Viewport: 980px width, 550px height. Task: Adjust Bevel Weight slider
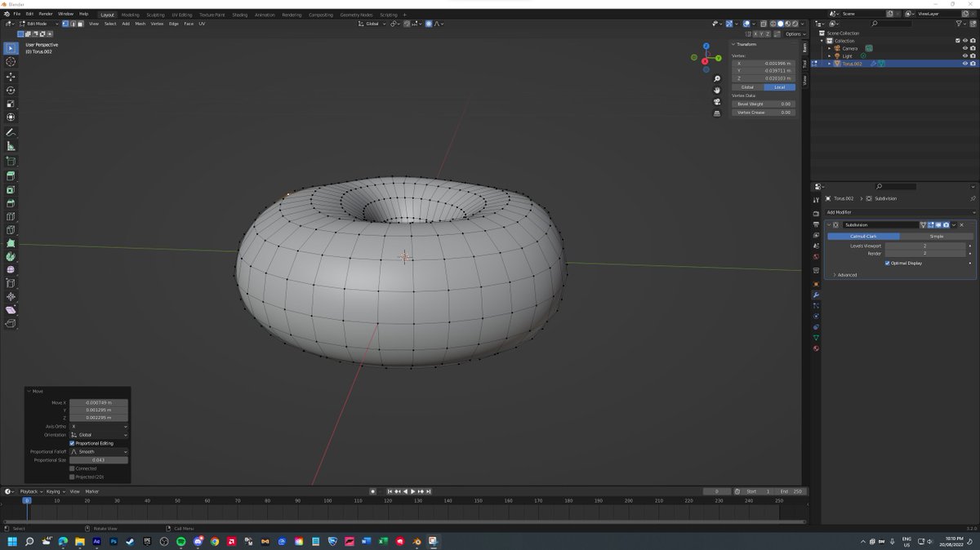[763, 104]
